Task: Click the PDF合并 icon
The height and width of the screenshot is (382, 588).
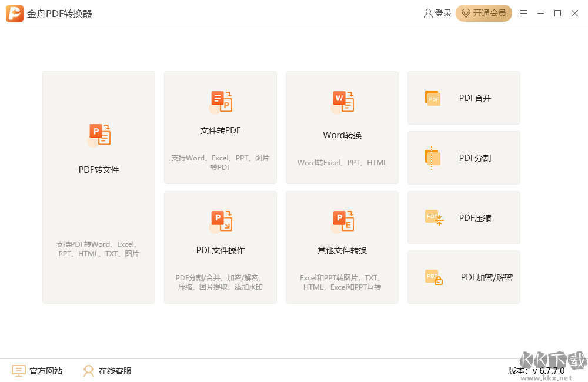Action: [433, 98]
